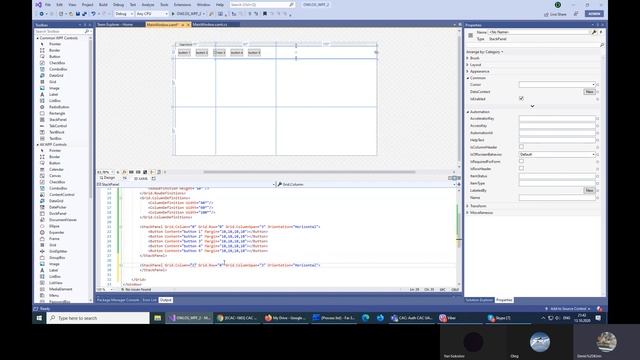Select the DocumentViewer control in Toolbox
Viewport: 640px width, 360px height.
tap(62, 220)
